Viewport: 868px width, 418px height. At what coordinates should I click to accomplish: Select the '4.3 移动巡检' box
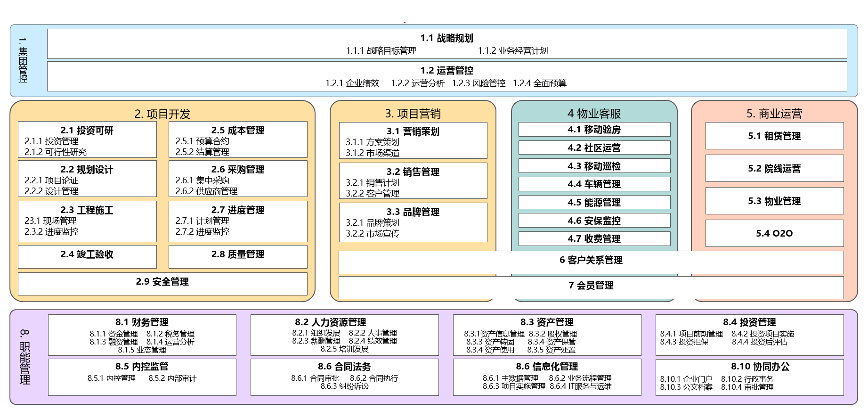pos(594,166)
